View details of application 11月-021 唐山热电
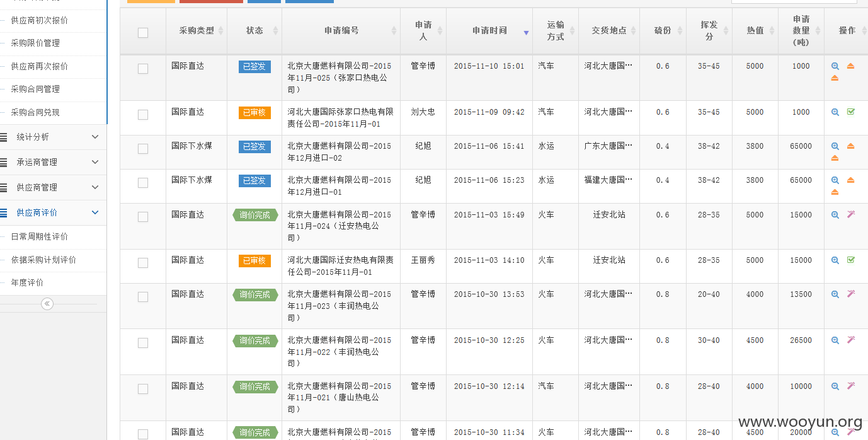This screenshot has height=440, width=868. (x=835, y=386)
